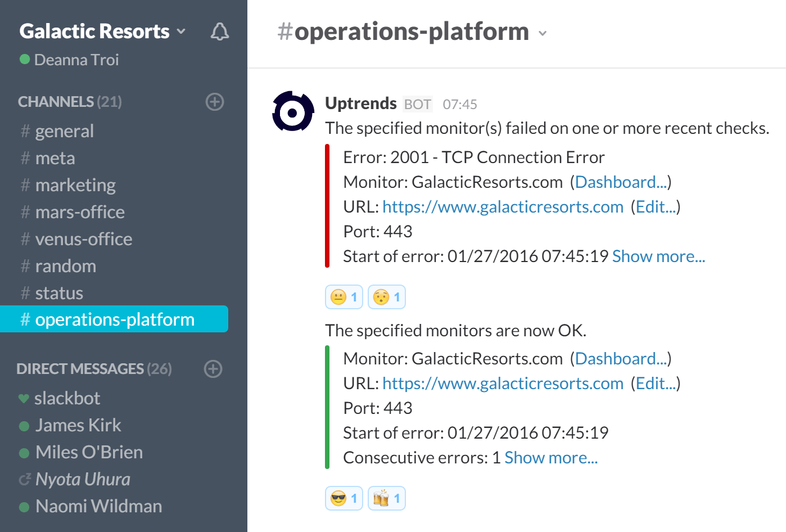Click the Galactic Resorts team name
The width and height of the screenshot is (786, 532).
pos(94,31)
